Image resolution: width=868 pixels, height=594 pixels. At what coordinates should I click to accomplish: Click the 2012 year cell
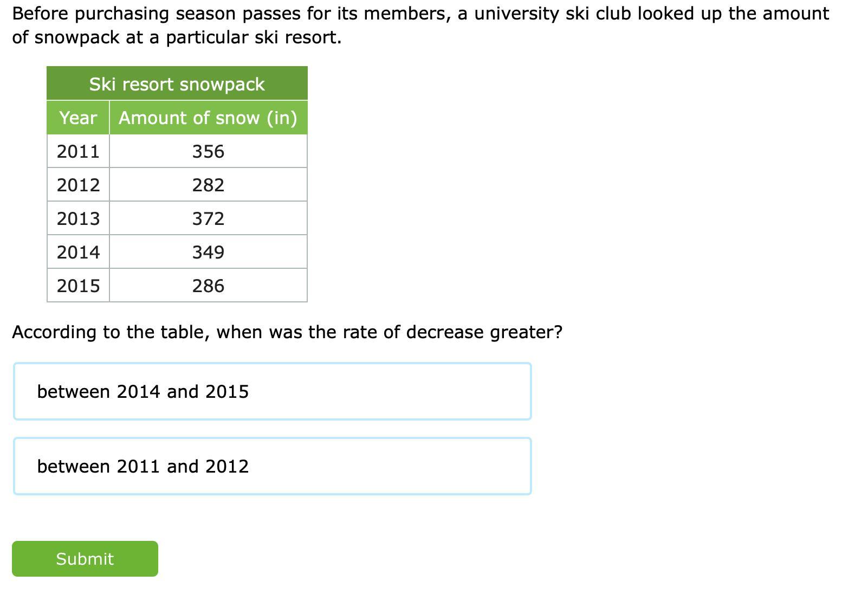[78, 185]
